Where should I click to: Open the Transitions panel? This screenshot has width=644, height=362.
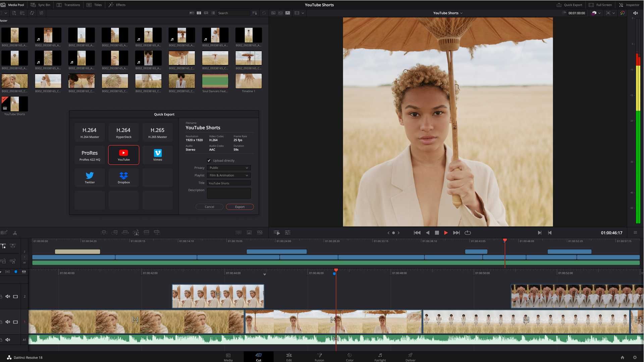68,5
